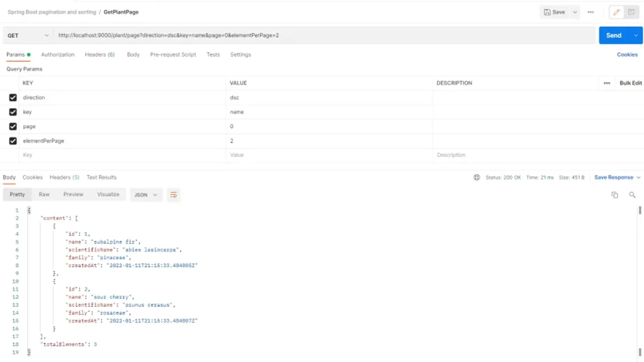
Task: Open the JSON format dropdown
Action: [x=145, y=195]
